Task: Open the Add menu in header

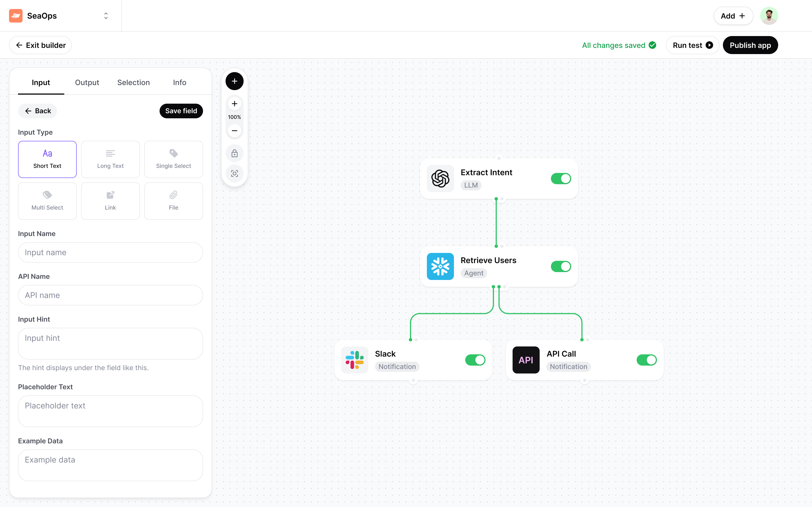Action: 733,16
